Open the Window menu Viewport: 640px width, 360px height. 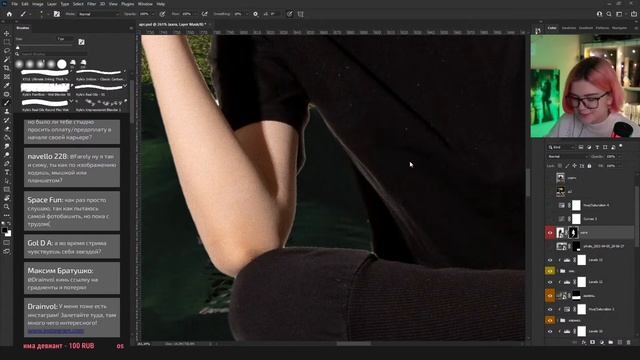tap(145, 4)
